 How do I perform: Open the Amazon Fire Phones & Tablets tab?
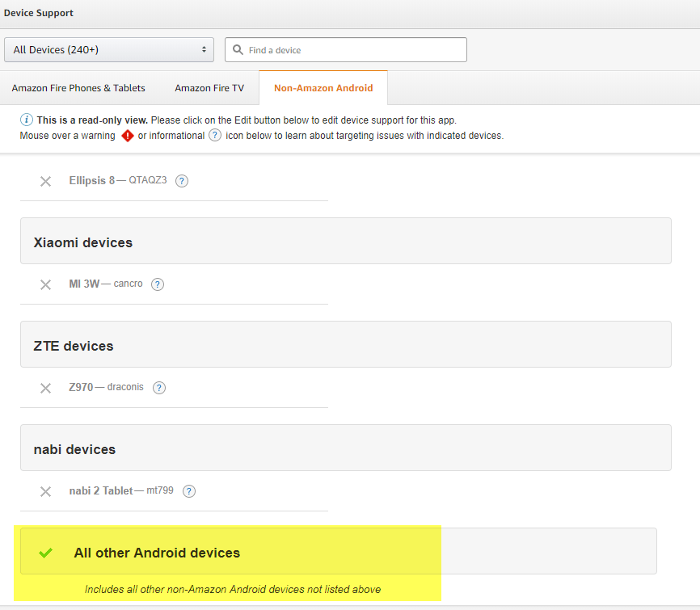[78, 88]
